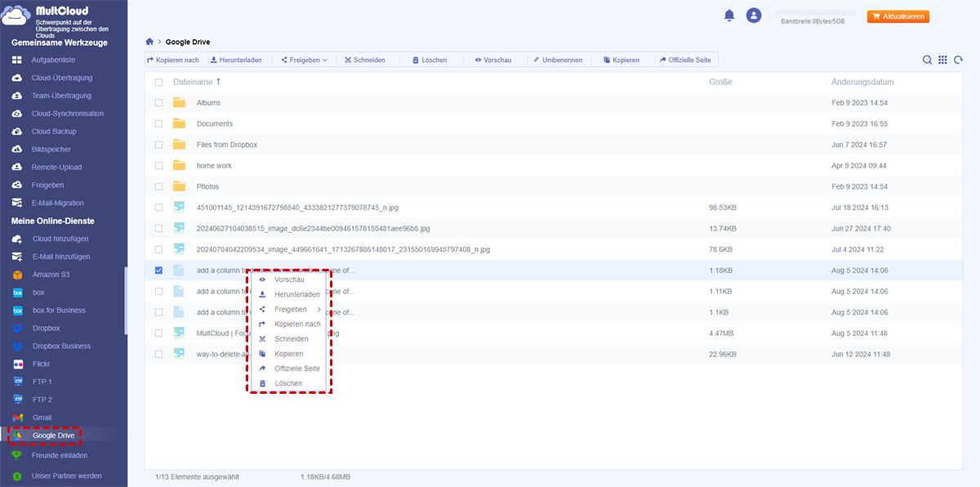The height and width of the screenshot is (487, 980).
Task: Choose Schneiden in context menu
Action: click(290, 339)
